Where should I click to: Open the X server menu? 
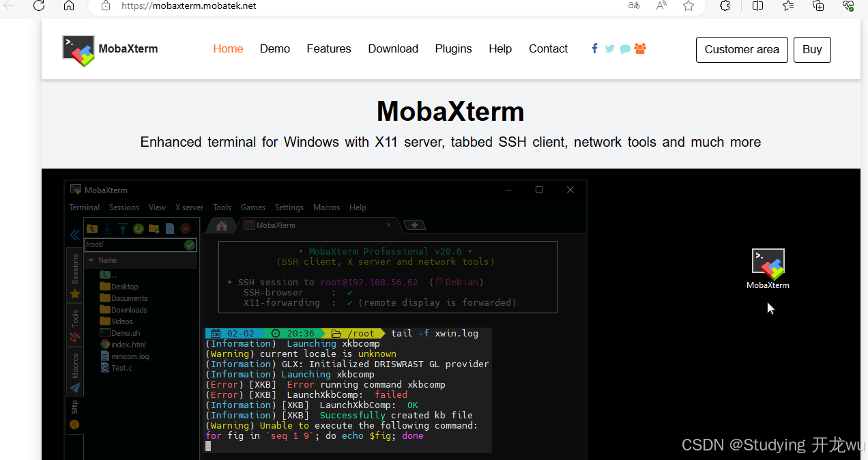[x=189, y=207]
